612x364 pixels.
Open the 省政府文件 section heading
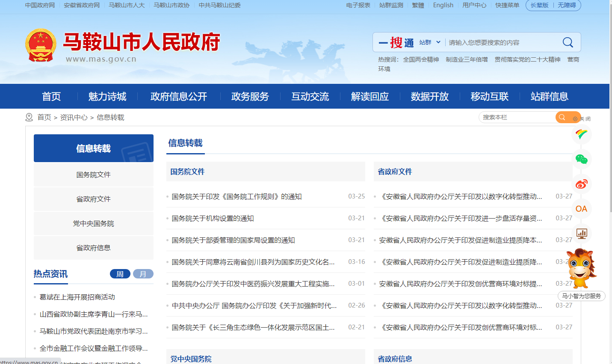pos(395,172)
